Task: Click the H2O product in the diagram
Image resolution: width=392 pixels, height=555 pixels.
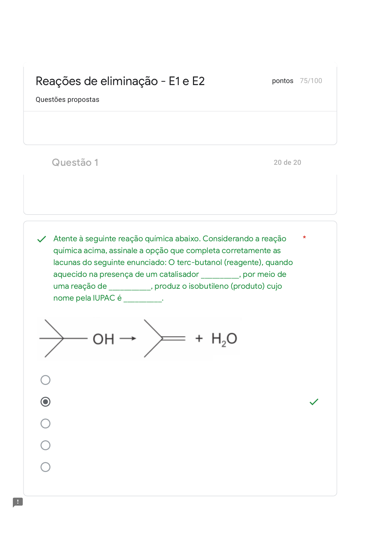Action: (x=224, y=339)
